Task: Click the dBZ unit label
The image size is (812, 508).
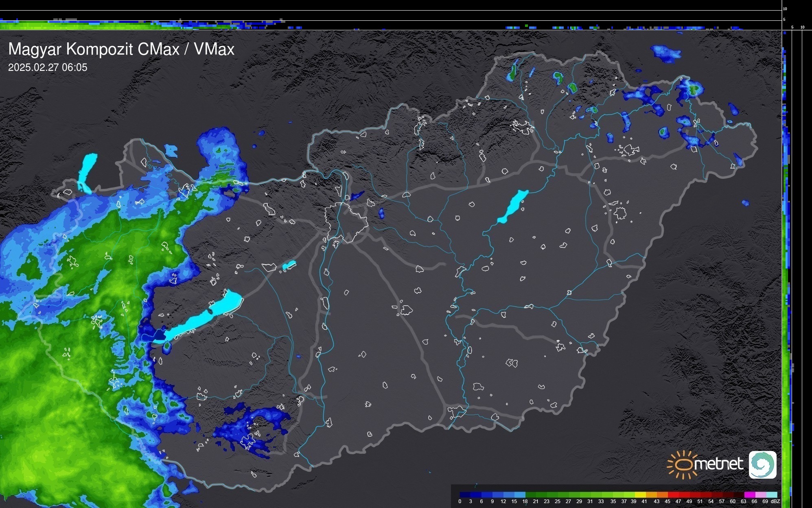Action: [775, 501]
